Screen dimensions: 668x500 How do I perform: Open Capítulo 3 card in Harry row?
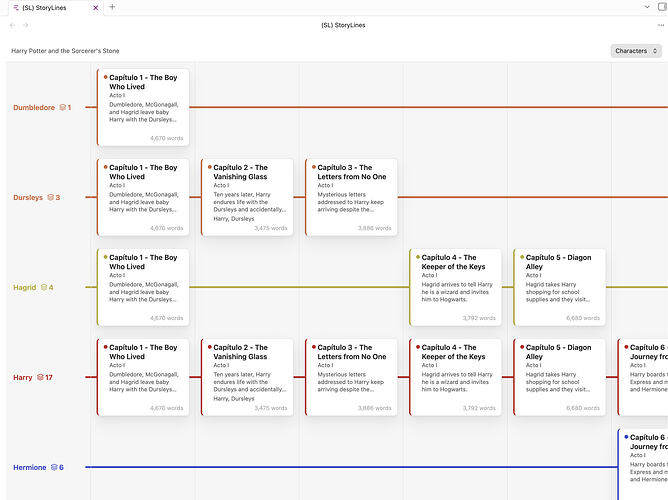[x=351, y=377]
